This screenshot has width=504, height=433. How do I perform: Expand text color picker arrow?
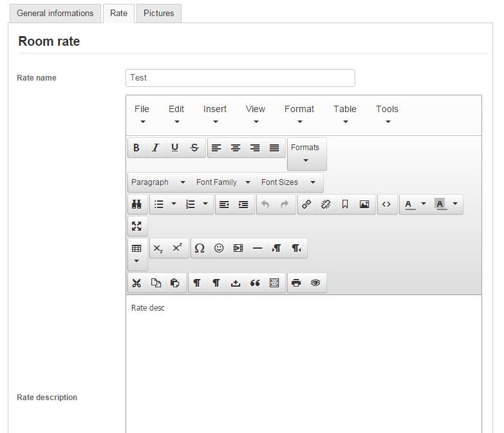coord(424,204)
